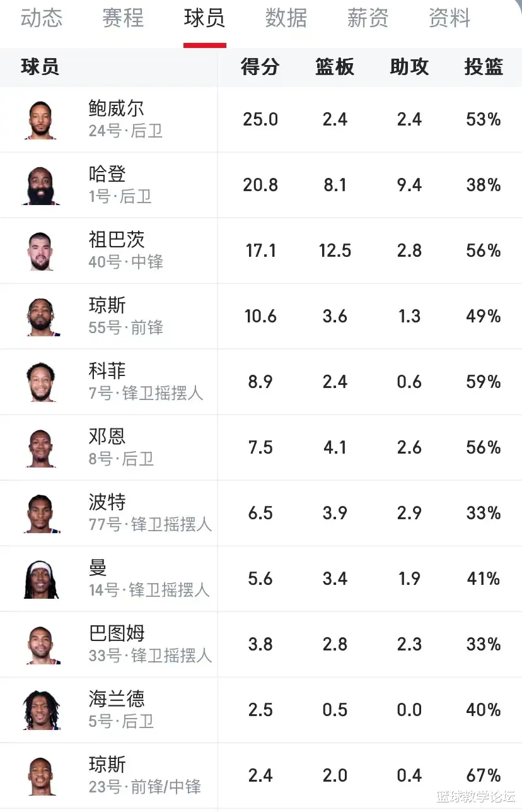The height and width of the screenshot is (812, 522).
Task: Open the 赛程 tab
Action: 123,17
